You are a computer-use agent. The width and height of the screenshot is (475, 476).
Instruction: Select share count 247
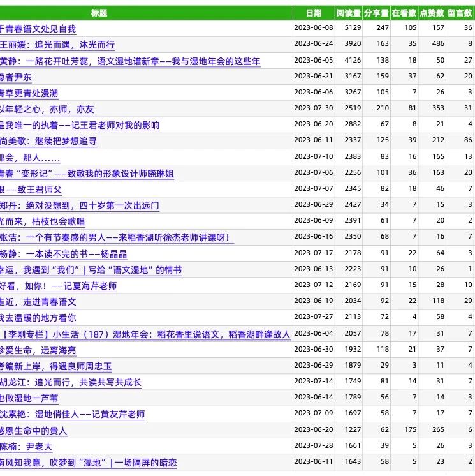point(383,27)
